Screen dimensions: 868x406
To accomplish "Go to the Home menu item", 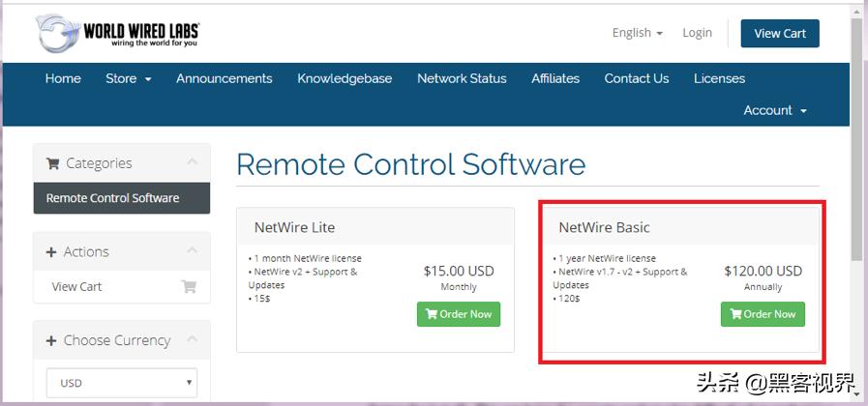I will coord(63,78).
